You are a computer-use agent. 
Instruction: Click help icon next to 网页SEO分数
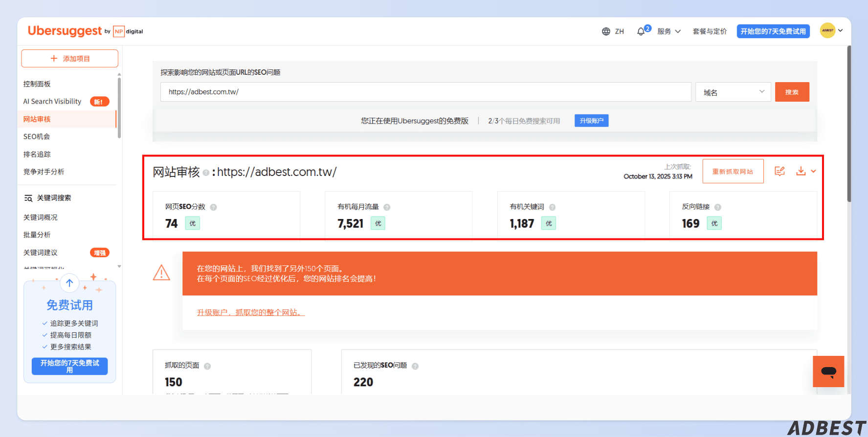coord(213,207)
